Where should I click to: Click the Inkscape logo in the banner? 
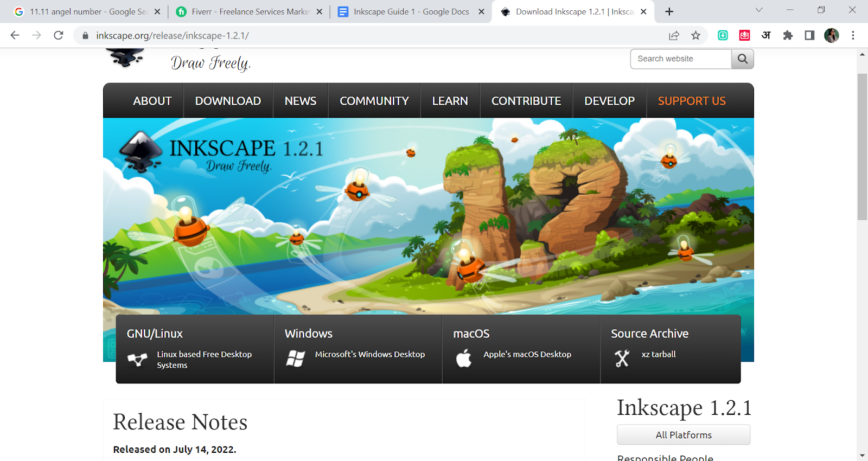[140, 152]
